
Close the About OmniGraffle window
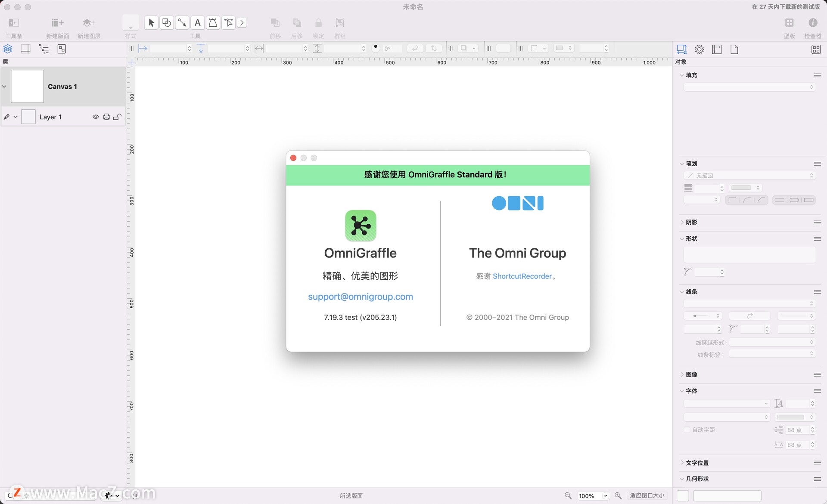[x=293, y=158]
